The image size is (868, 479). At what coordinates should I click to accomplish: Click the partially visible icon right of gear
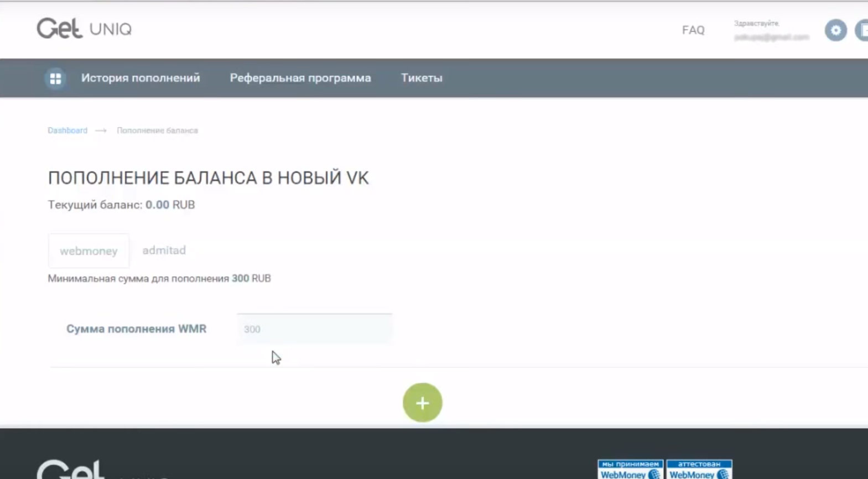pos(862,30)
